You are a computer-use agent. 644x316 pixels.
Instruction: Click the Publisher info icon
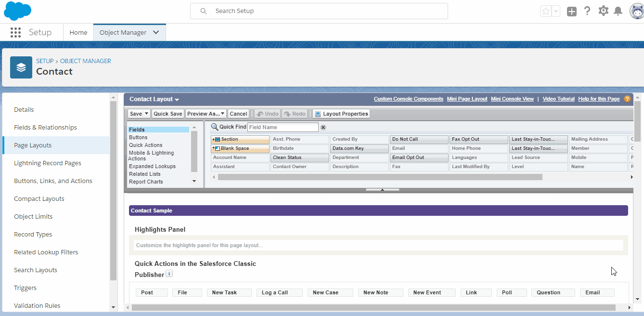(169, 274)
